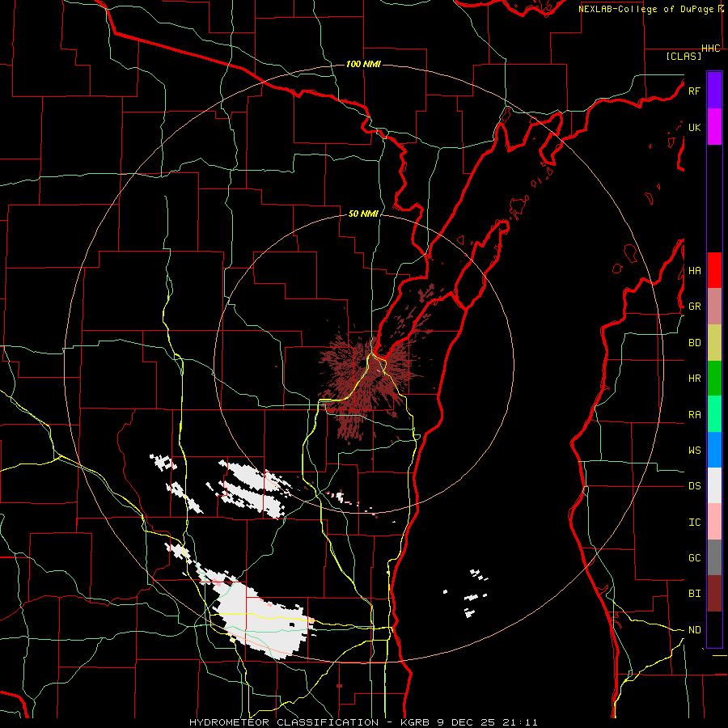Click the DS legend label
The width and height of the screenshot is (728, 728).
[695, 486]
